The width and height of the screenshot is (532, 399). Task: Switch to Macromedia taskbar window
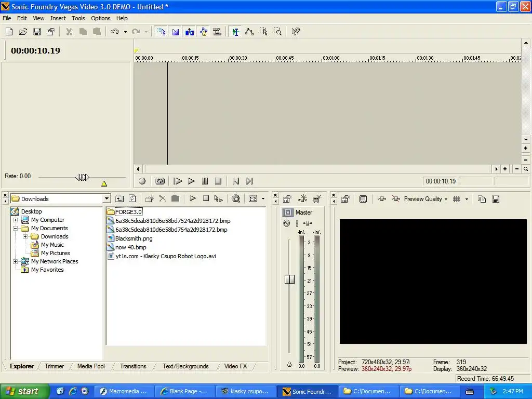124,392
